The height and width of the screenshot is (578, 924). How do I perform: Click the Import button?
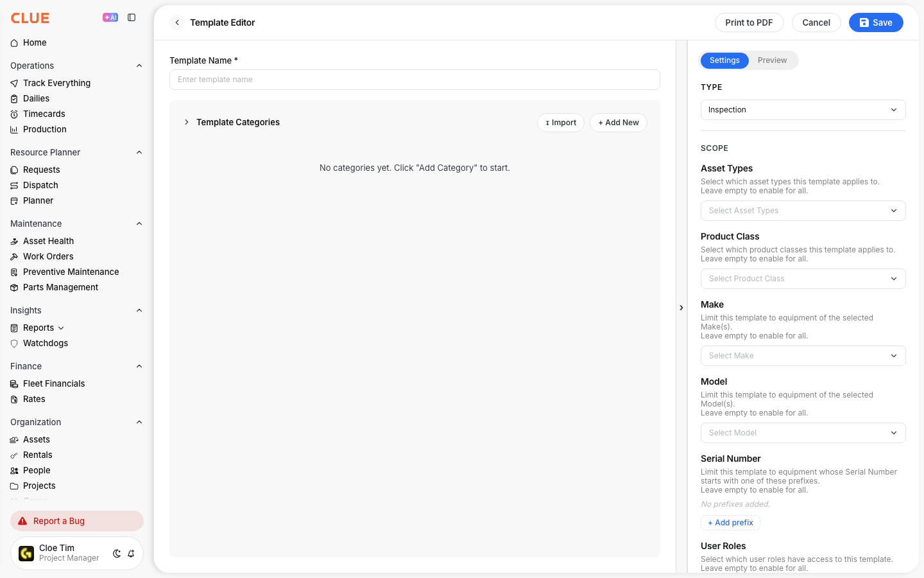tap(561, 123)
